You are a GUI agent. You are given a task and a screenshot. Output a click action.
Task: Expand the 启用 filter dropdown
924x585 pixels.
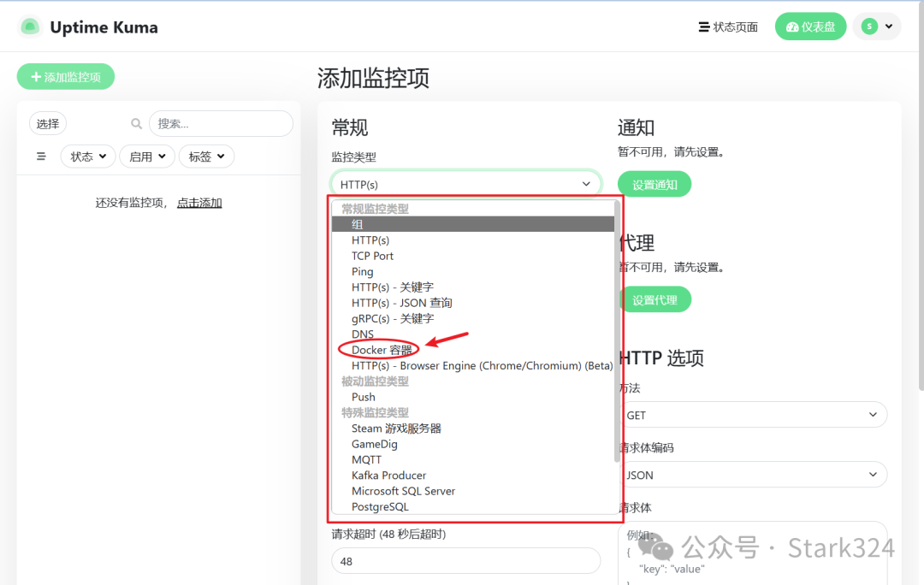pyautogui.click(x=147, y=157)
